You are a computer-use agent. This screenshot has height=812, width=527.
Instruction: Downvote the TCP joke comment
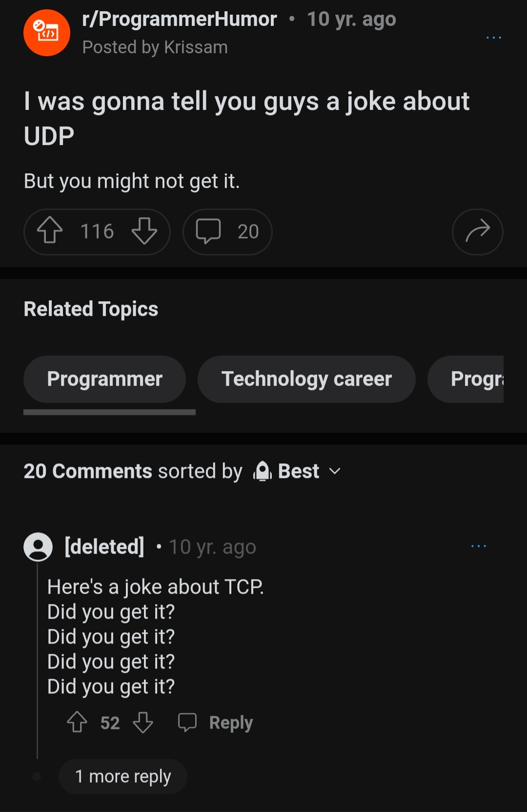pos(143,722)
